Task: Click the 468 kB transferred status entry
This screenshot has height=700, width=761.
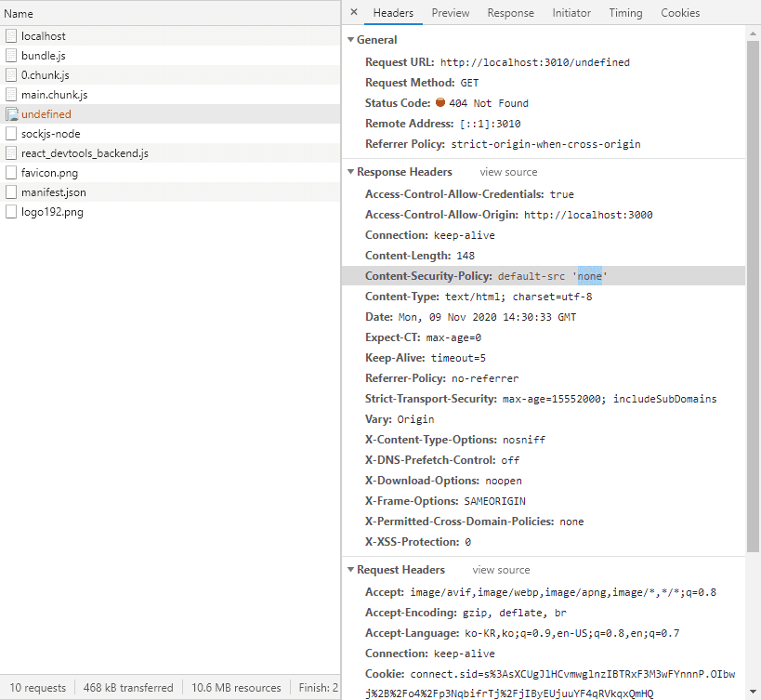Action: click(x=128, y=688)
